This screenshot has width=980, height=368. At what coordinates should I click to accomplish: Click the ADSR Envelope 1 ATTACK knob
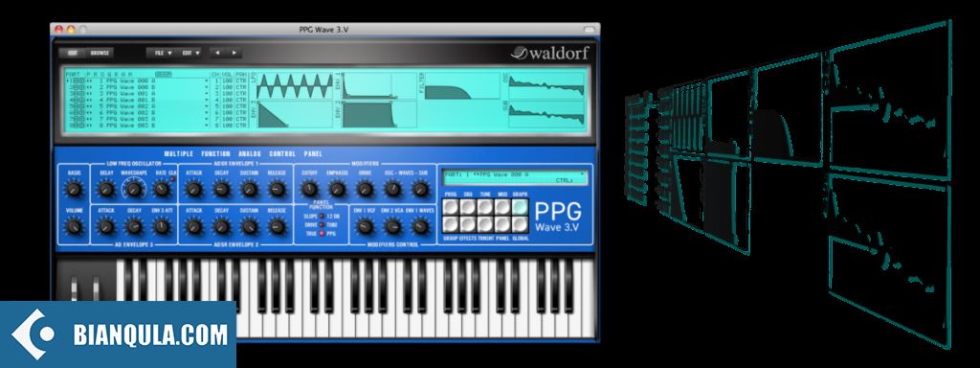coord(194,189)
